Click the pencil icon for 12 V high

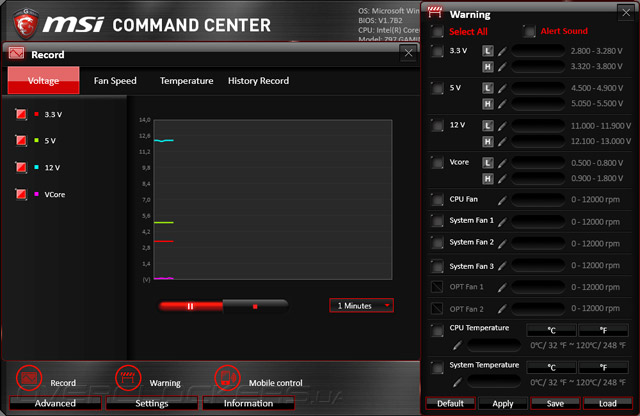502,141
